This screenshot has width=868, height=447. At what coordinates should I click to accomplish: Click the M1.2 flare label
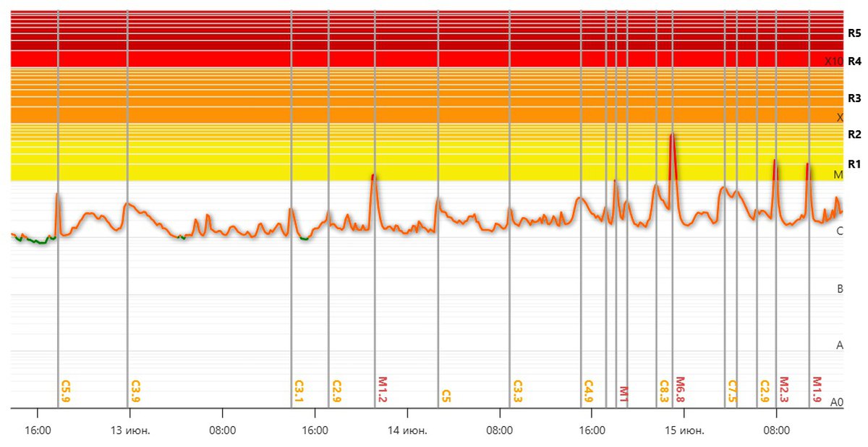click(x=383, y=389)
